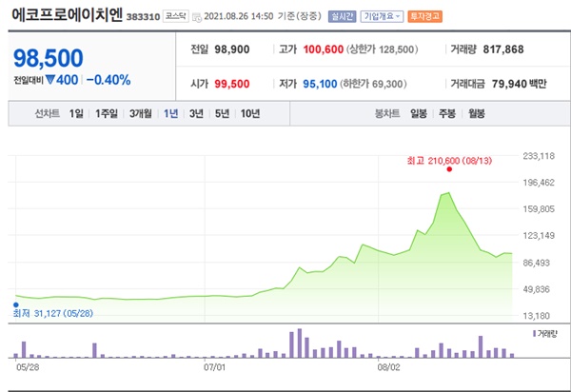Click the 233,118 y-axis label
Image resolution: width=571 pixels, height=392 pixels.
(539, 156)
